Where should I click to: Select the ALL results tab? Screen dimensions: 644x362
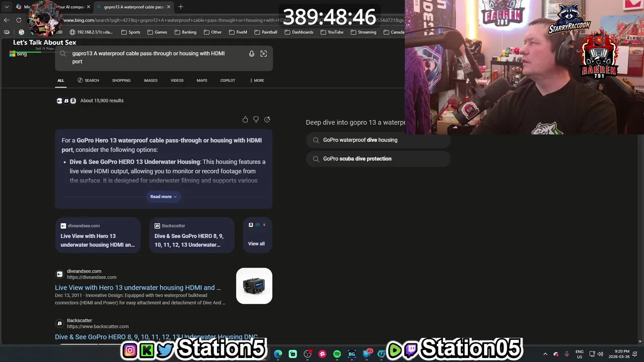tap(61, 80)
